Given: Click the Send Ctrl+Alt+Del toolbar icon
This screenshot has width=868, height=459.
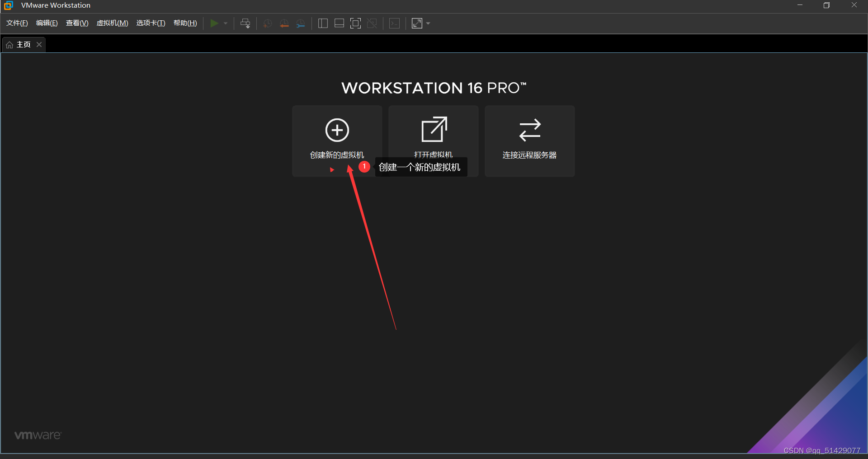Looking at the screenshot, I should [245, 23].
